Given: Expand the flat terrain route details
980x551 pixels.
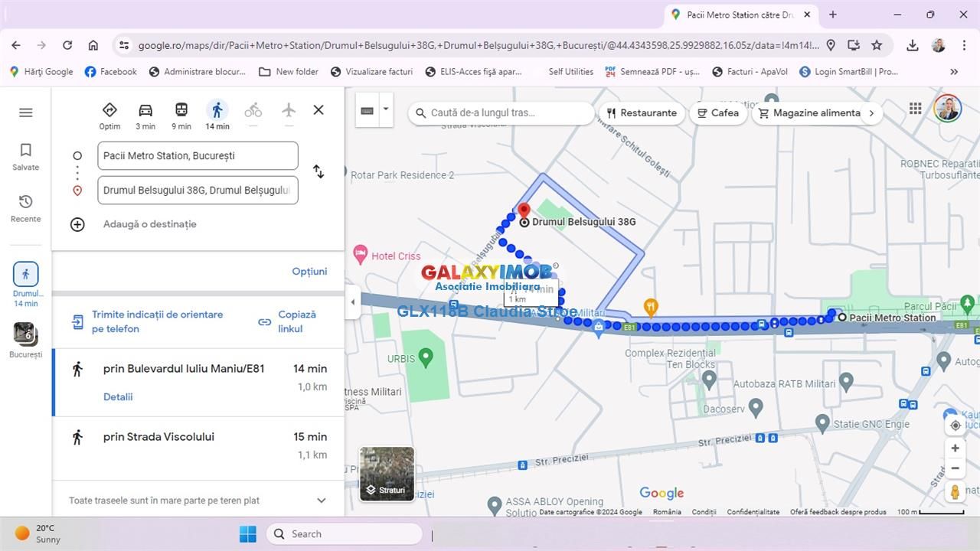Looking at the screenshot, I should pyautogui.click(x=321, y=500).
